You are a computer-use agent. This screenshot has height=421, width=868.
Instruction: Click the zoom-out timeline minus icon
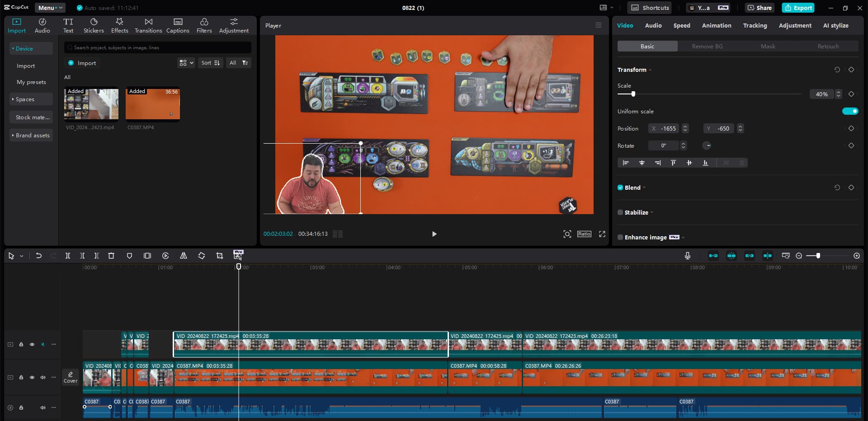click(x=799, y=256)
